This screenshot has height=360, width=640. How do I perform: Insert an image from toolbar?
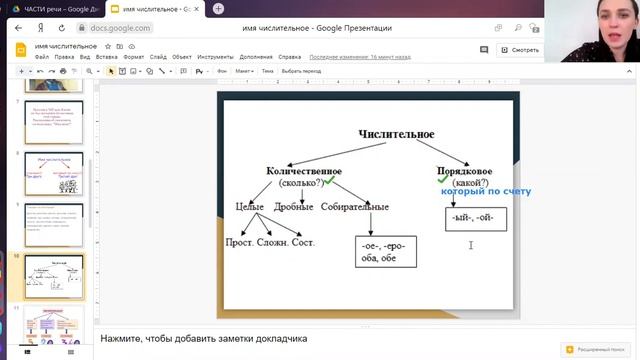point(133,71)
